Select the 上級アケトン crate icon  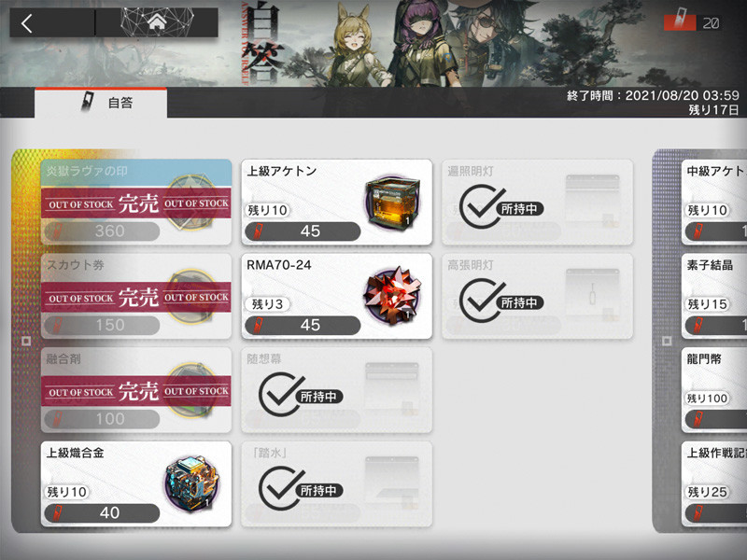coord(392,203)
